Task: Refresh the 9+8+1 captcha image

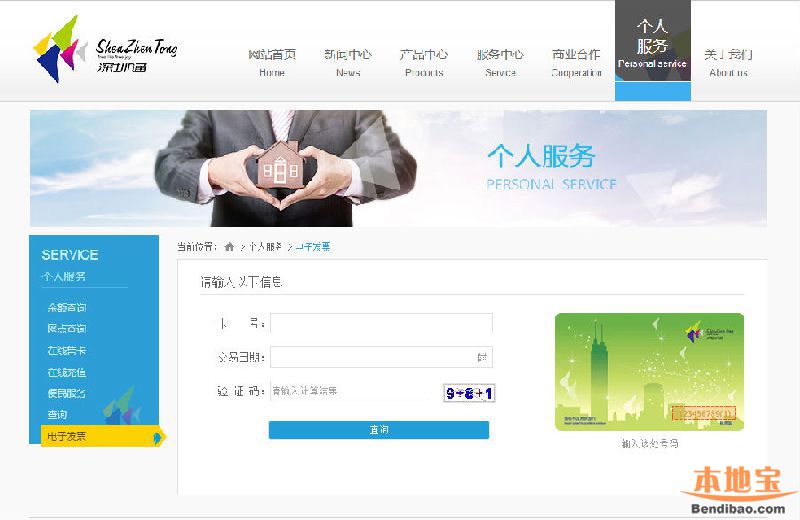Action: pyautogui.click(x=469, y=393)
